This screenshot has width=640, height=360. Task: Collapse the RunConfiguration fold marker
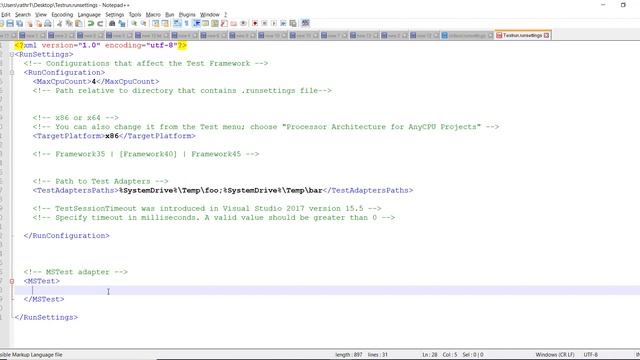click(12, 72)
